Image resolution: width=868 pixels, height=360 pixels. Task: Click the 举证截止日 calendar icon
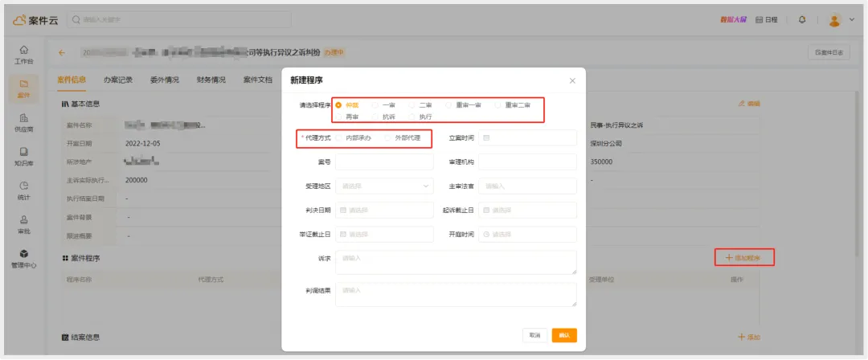pos(343,235)
